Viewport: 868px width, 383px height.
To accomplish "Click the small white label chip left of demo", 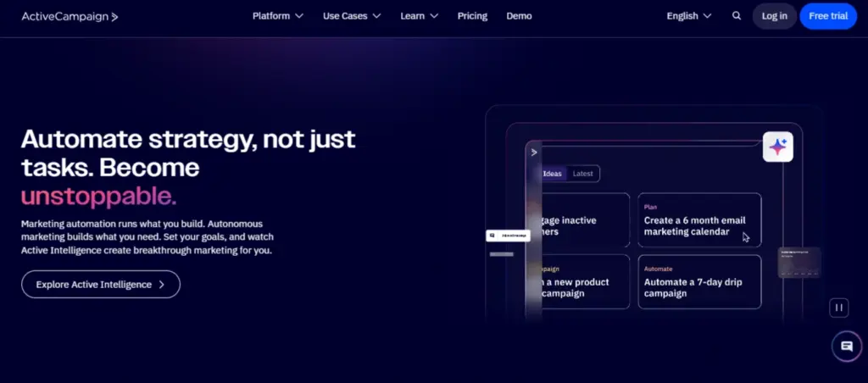I will pos(509,236).
